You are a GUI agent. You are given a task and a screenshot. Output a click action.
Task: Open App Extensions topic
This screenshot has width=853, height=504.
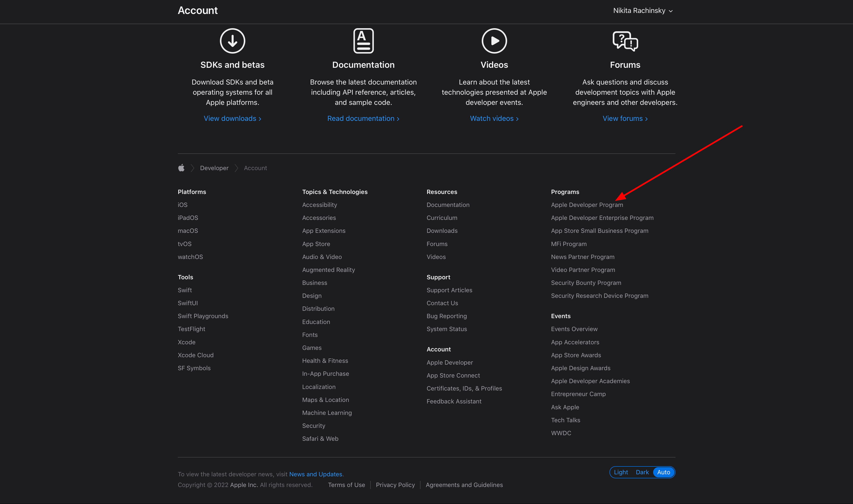pyautogui.click(x=324, y=231)
